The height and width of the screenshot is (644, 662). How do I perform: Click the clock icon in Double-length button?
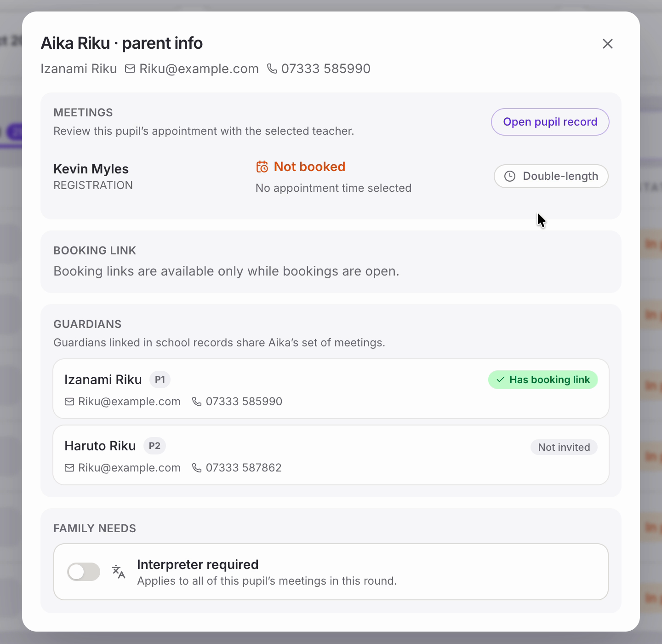click(510, 176)
